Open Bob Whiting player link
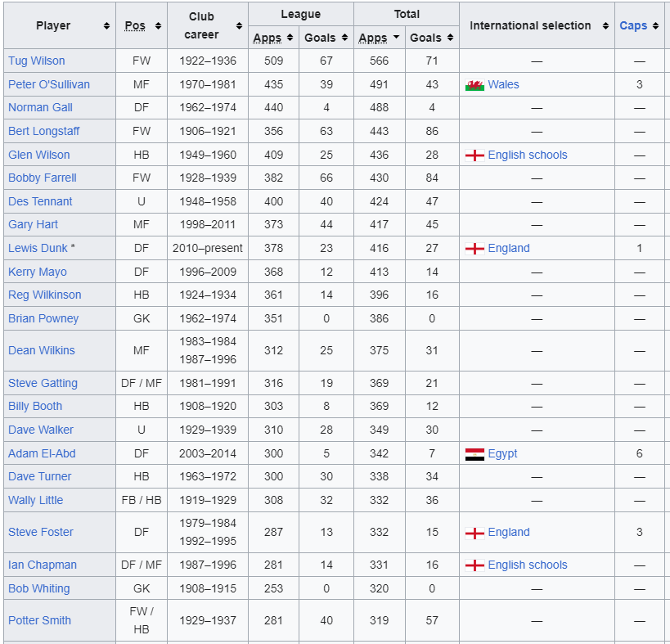670x644 pixels. click(x=39, y=589)
